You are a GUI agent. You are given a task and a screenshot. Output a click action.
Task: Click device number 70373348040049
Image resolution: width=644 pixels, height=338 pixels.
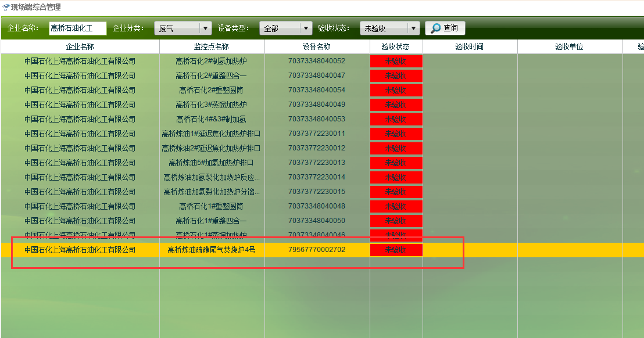317,105
